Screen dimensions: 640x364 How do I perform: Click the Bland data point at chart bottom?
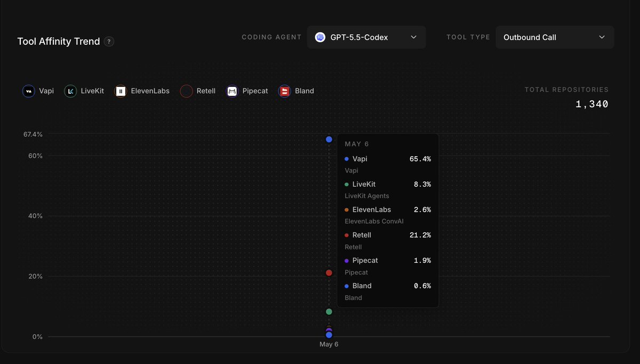coord(329,335)
